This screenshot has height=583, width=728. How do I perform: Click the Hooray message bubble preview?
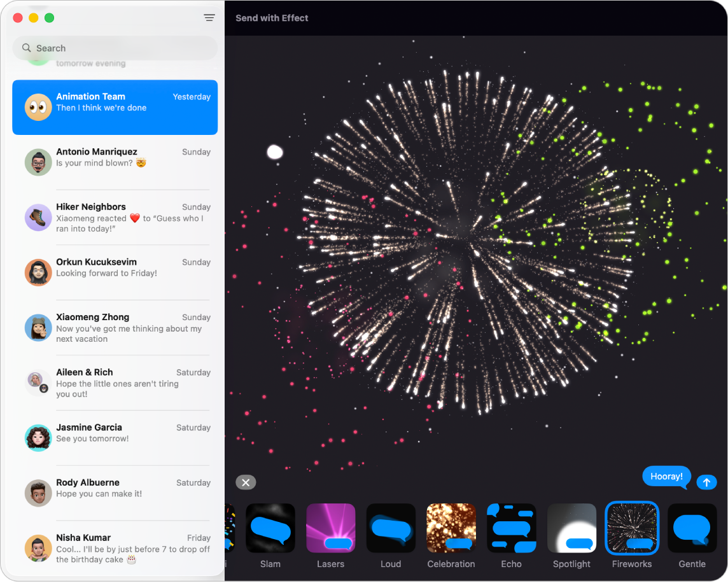(x=666, y=476)
